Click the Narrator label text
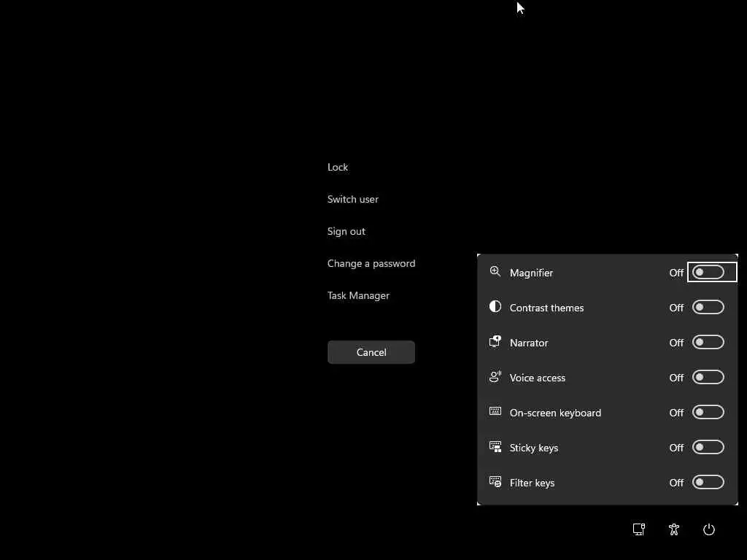 point(529,343)
